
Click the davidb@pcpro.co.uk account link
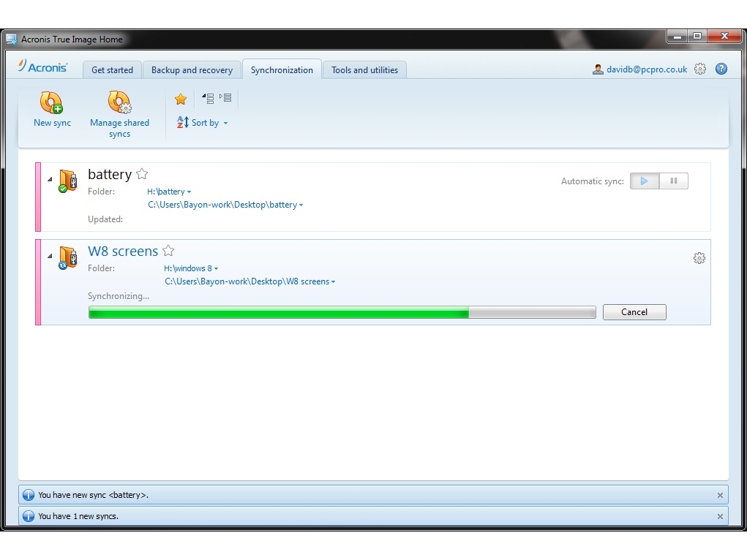[x=647, y=69]
